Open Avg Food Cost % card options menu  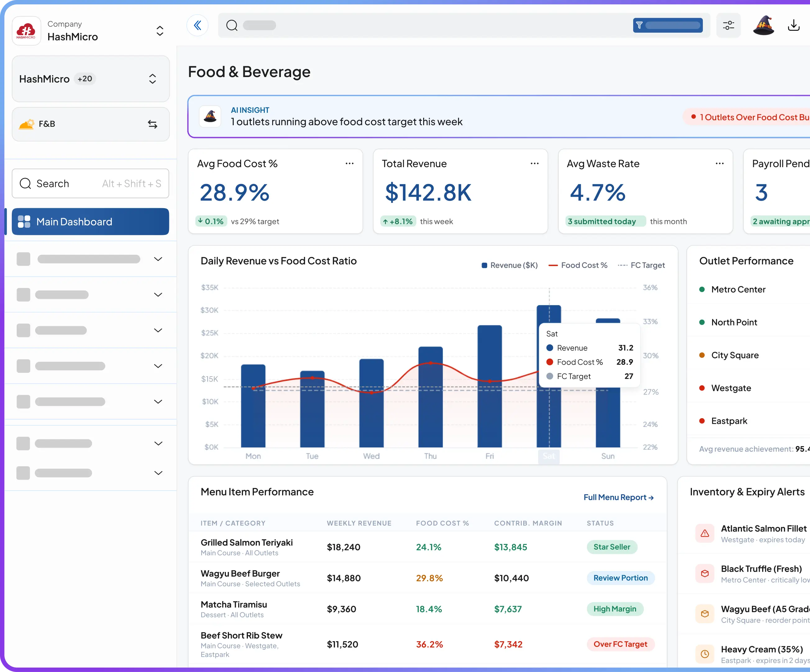click(350, 163)
